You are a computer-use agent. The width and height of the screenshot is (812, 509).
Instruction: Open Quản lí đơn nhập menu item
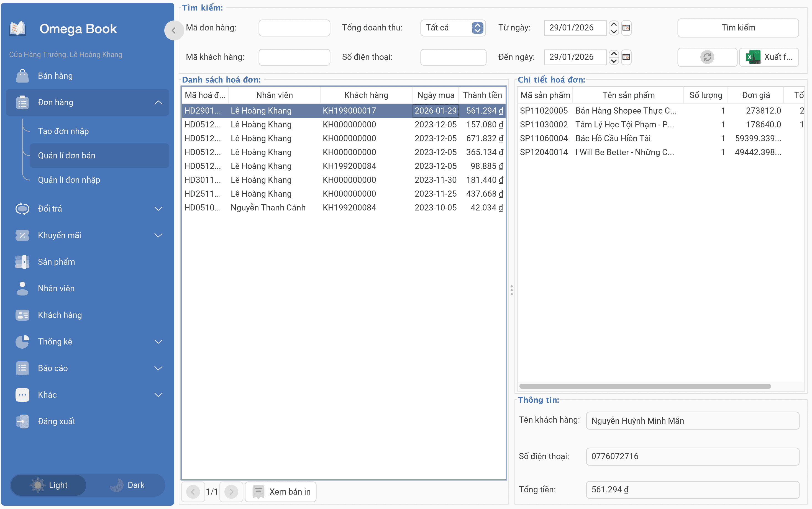[99, 180]
